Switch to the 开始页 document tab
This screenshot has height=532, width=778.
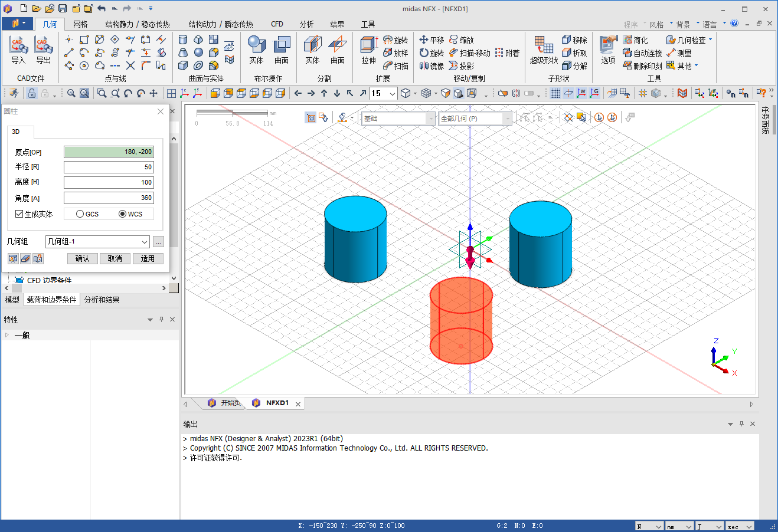tap(225, 403)
